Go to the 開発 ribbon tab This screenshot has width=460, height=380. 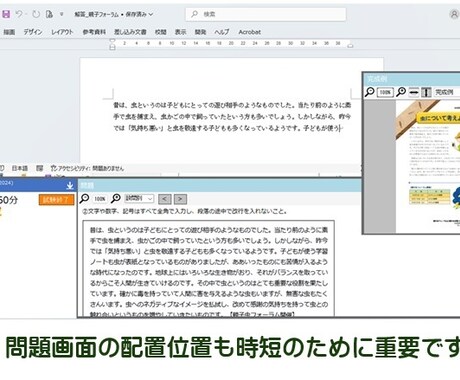200,32
